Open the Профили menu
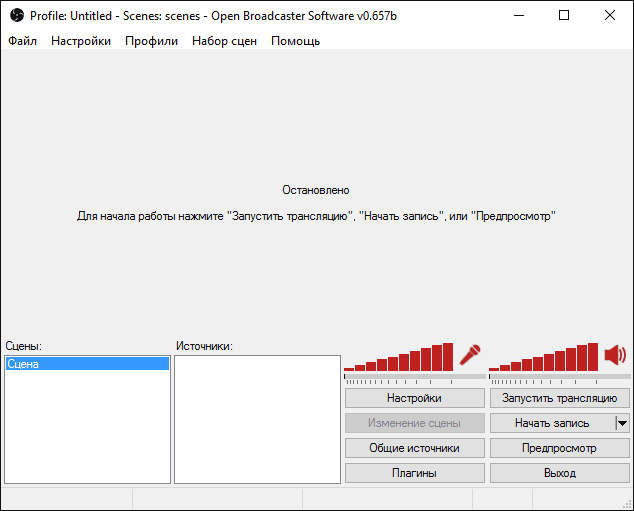 coord(151,41)
